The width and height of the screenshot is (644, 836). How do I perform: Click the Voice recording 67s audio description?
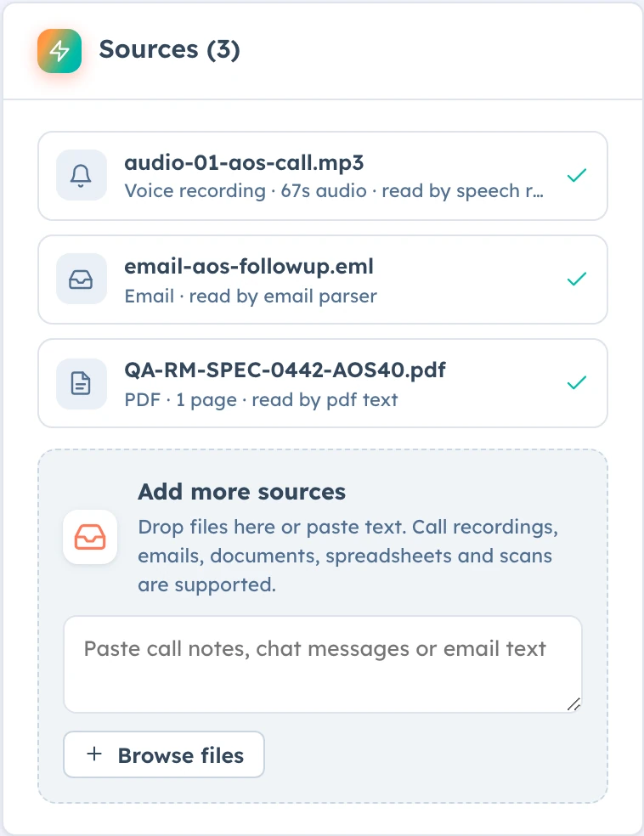[334, 191]
